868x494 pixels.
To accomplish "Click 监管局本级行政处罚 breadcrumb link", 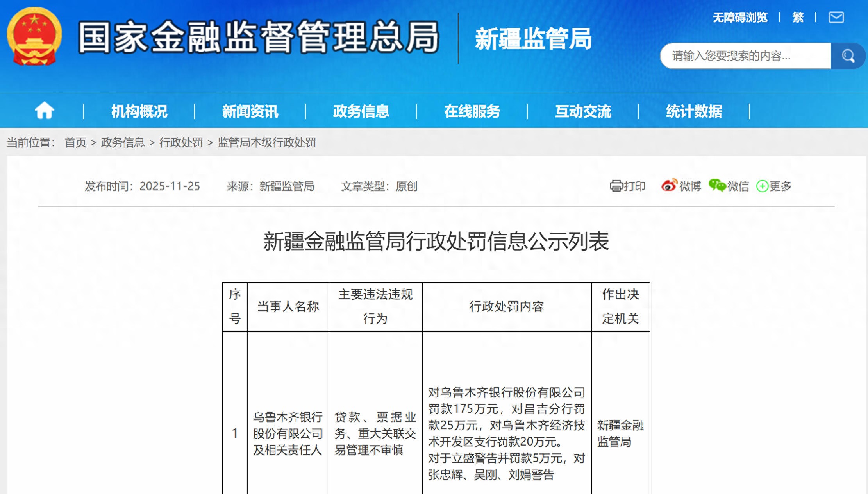I will (266, 142).
